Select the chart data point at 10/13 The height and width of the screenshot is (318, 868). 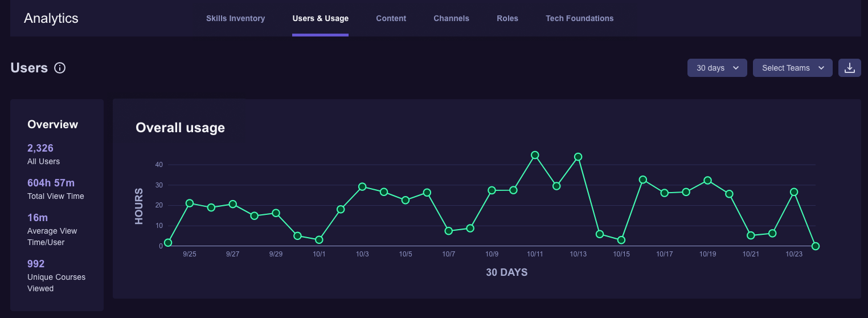[x=578, y=157]
